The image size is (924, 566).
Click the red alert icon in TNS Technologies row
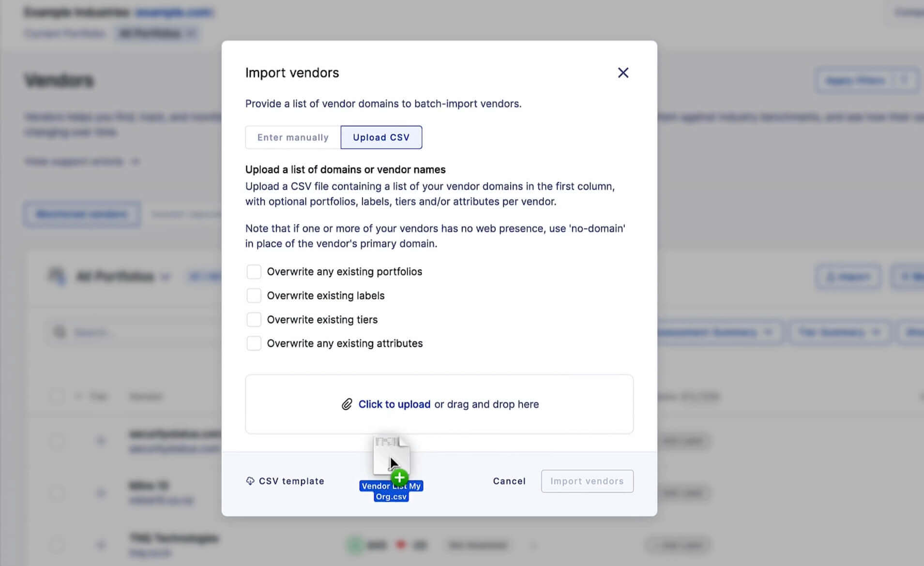401,545
